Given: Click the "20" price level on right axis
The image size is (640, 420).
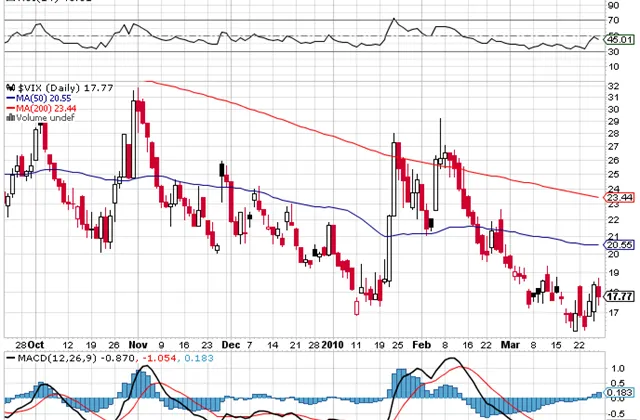Looking at the screenshot, I should pyautogui.click(x=613, y=254).
